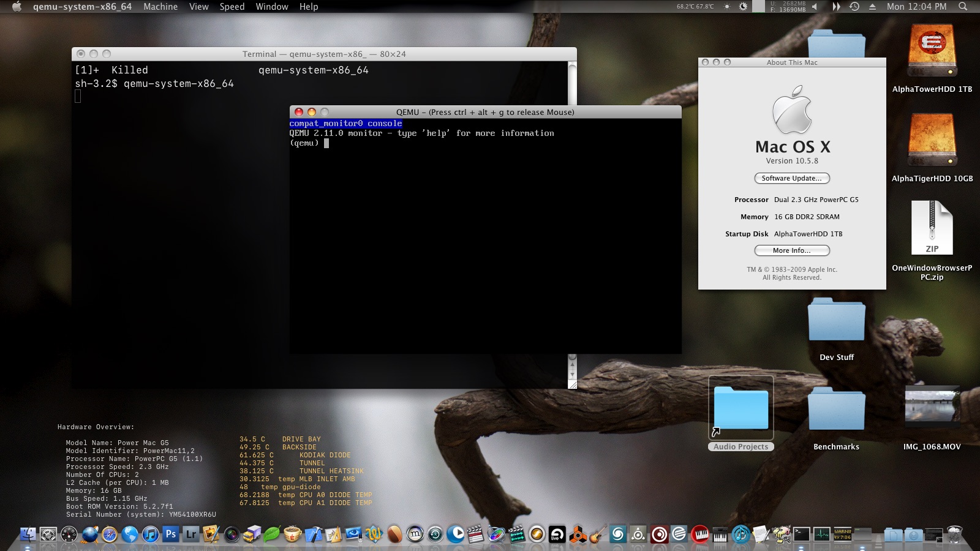Click the QEMU monitor console area
This screenshot has height=551, width=980.
coord(485,236)
